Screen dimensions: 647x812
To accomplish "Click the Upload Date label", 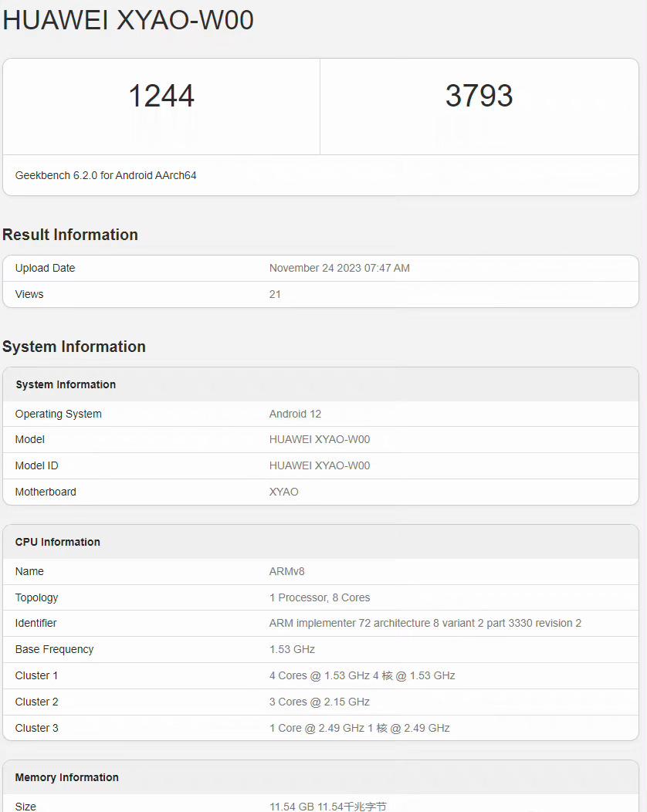I will [45, 269].
